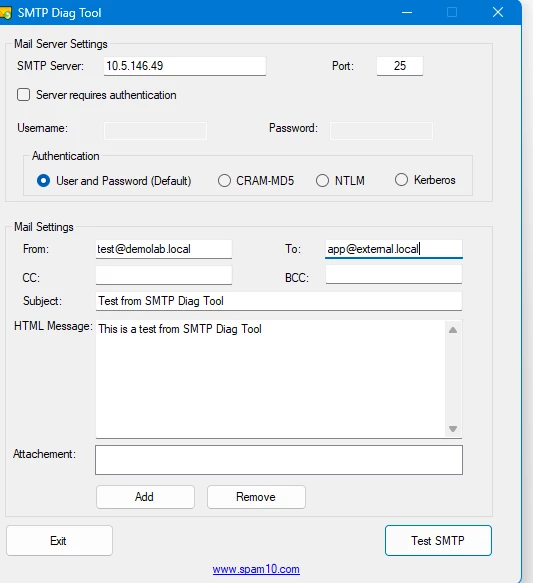Choose NTLM authentication radio button

point(322,181)
